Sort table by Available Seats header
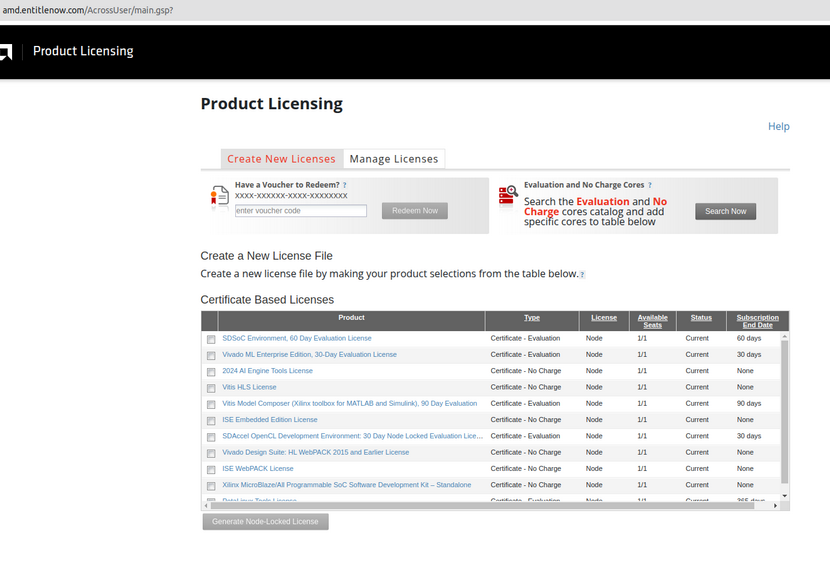Image resolution: width=830 pixels, height=566 pixels. click(x=653, y=321)
